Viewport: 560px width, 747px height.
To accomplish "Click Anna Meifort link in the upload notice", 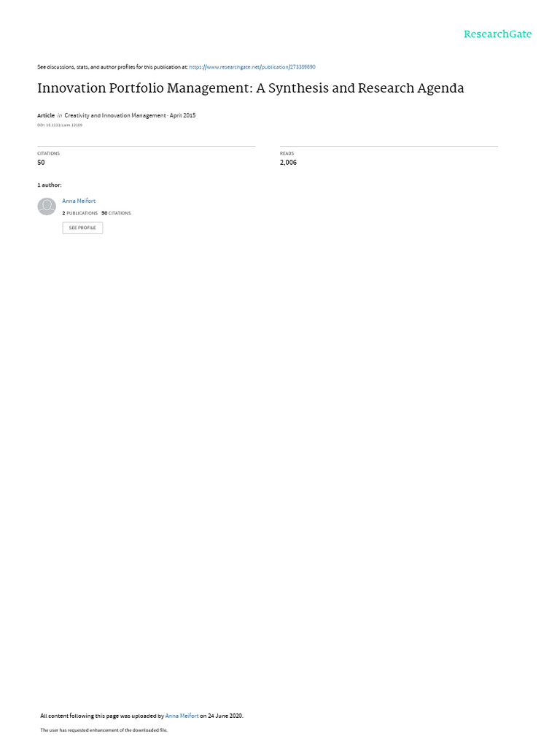I will pos(182,716).
